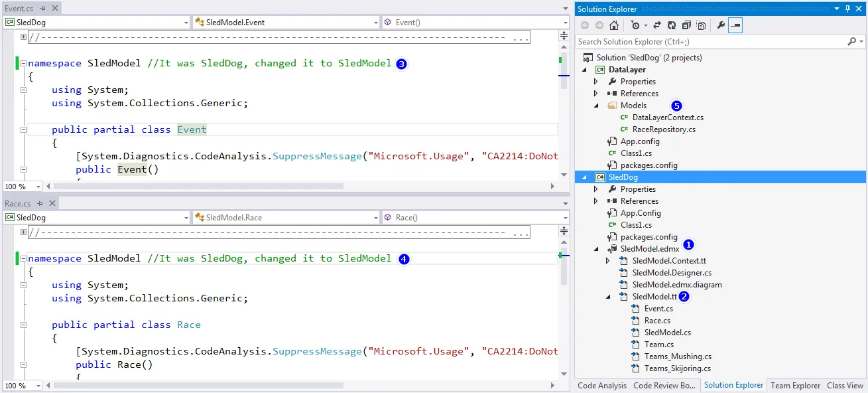Click the Search Solution Explorer input field
The height and width of the screenshot is (393, 868).
712,41
